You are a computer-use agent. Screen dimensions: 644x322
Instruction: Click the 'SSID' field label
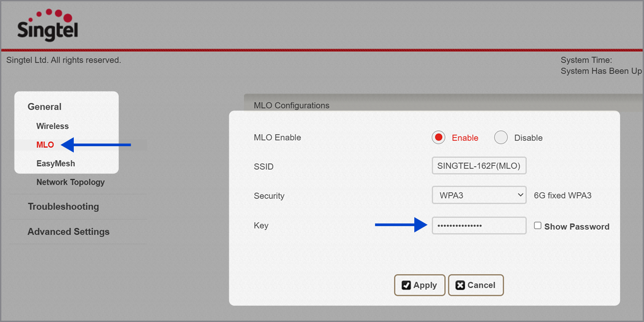click(x=264, y=167)
